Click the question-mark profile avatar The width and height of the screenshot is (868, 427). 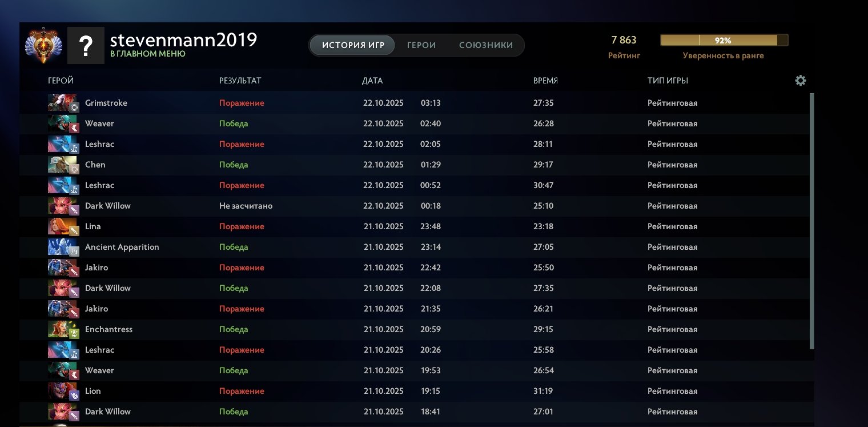[x=86, y=45]
